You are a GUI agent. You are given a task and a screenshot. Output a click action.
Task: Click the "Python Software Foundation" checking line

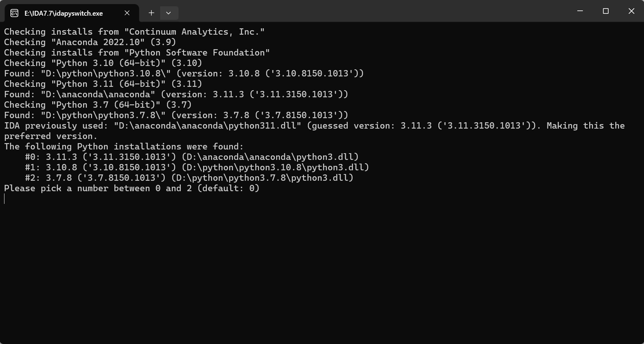point(137,53)
